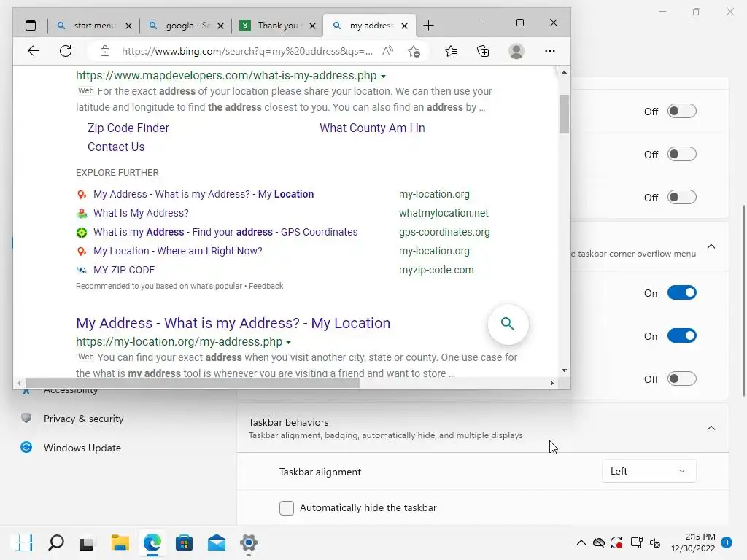Viewport: 747px width, 560px height.
Task: Open Windows Update settings
Action: 82,448
